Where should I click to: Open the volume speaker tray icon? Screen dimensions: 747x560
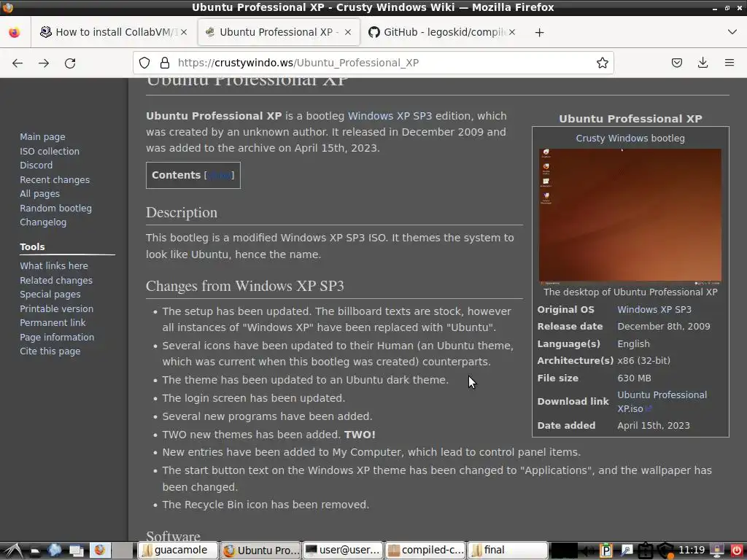pyautogui.click(x=588, y=551)
